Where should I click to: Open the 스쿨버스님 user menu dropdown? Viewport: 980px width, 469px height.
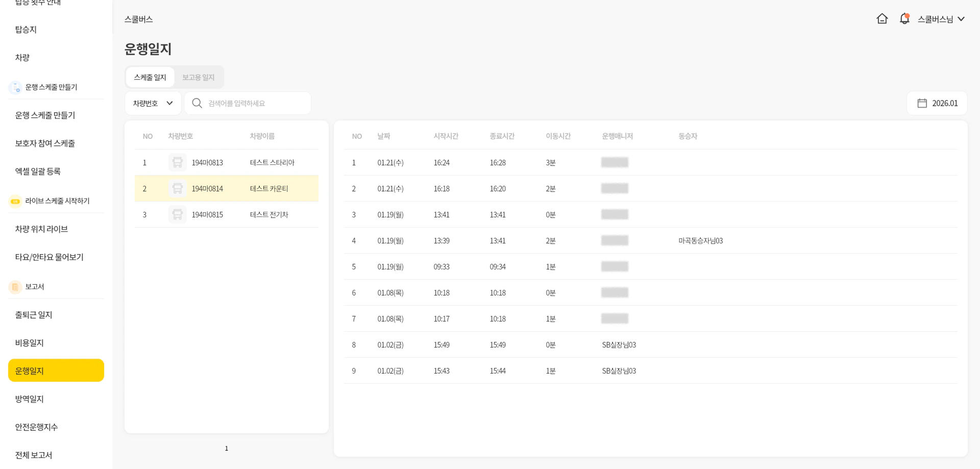(x=941, y=19)
